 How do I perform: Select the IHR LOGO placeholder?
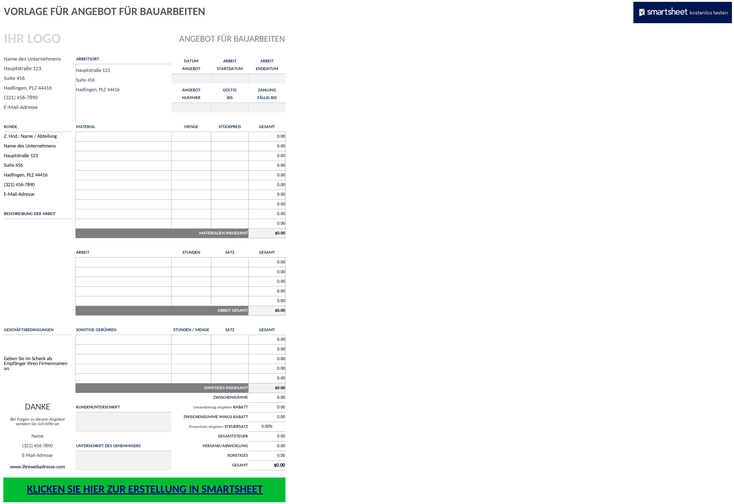(32, 39)
